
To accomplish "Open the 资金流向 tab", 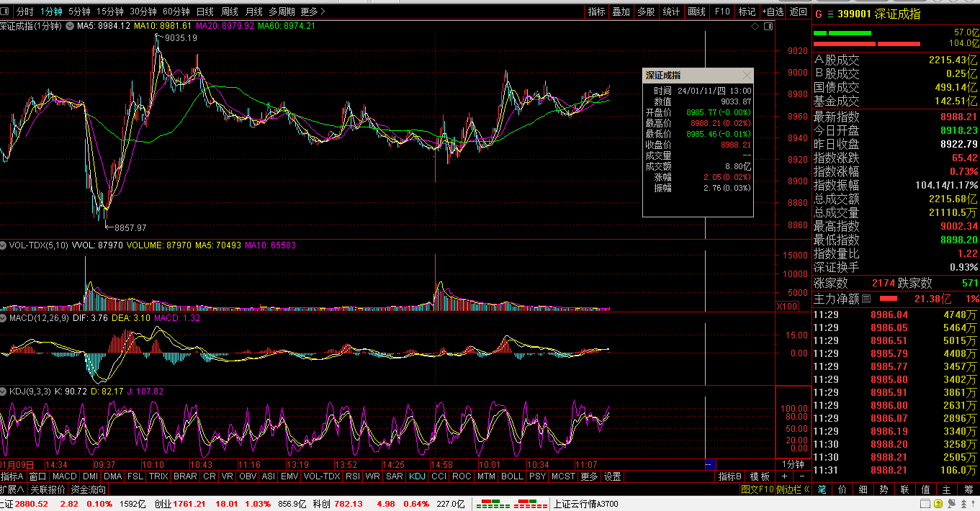I will click(x=89, y=489).
